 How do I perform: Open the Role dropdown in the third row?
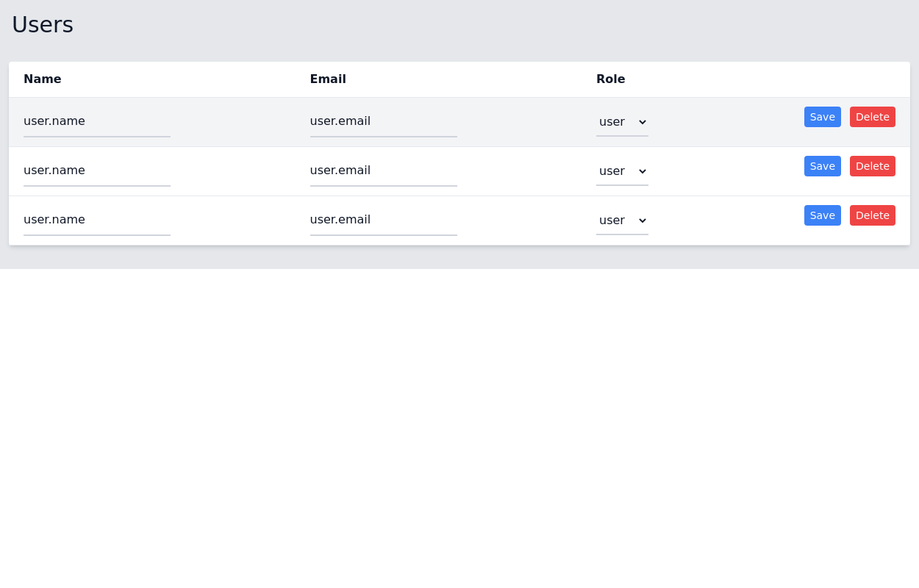[x=621, y=220]
